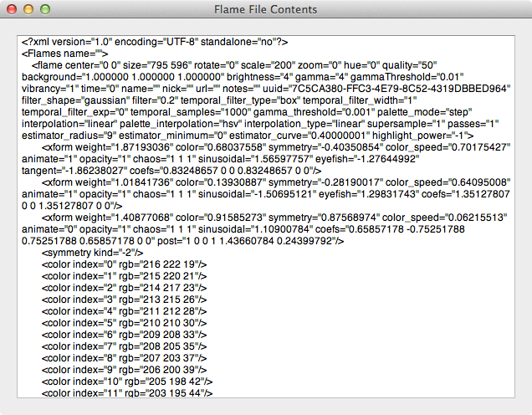The height and width of the screenshot is (415, 532).
Task: Place cursor in the xml version declaration line
Action: tap(155, 42)
